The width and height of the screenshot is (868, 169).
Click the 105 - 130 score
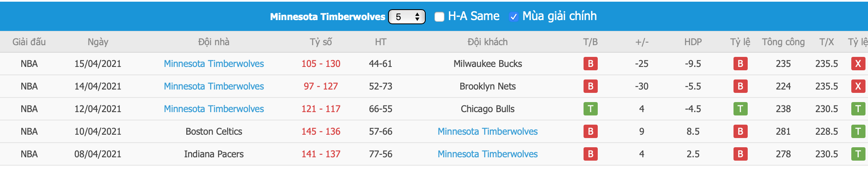click(321, 64)
